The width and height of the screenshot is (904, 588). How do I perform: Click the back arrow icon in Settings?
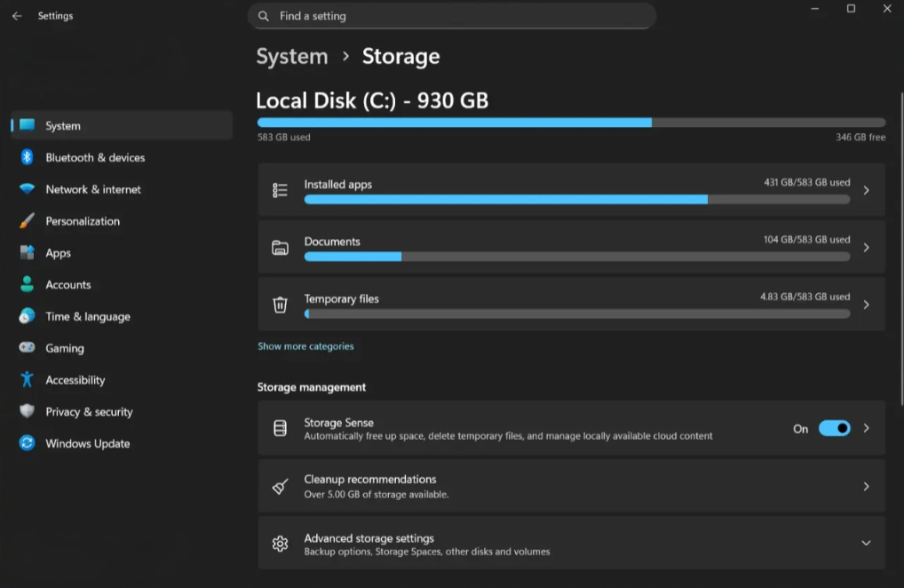17,16
